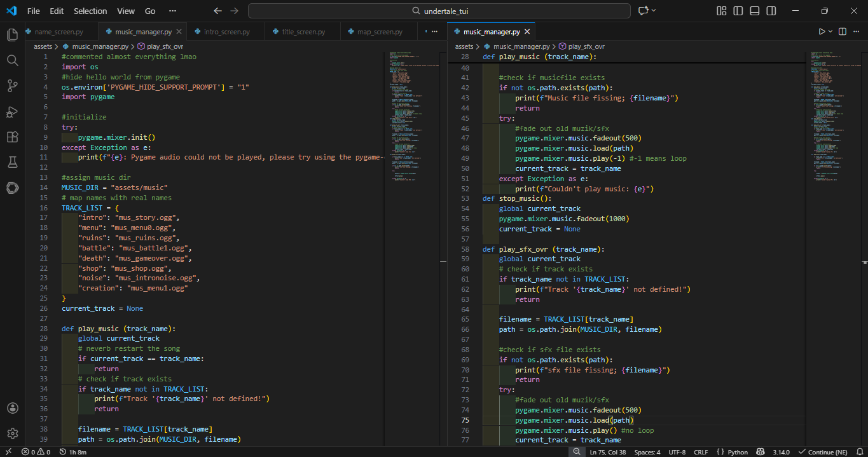Open the Testing flask icon view

(x=12, y=163)
